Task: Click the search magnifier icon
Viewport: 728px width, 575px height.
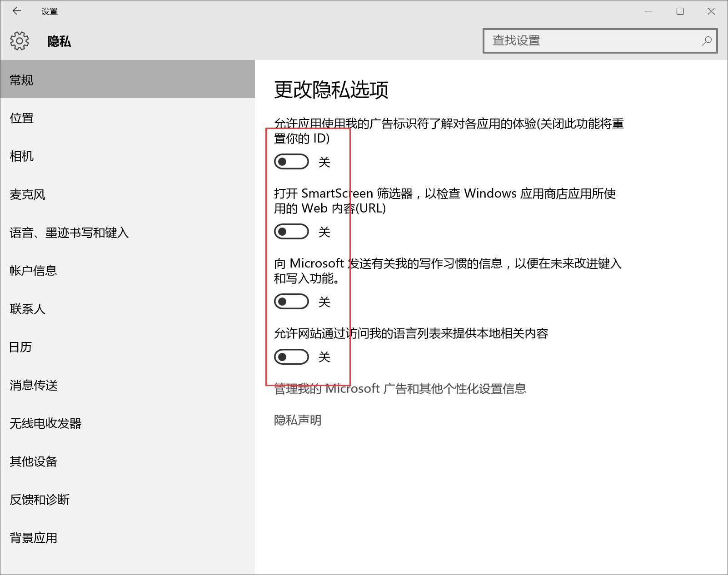Action: 707,41
